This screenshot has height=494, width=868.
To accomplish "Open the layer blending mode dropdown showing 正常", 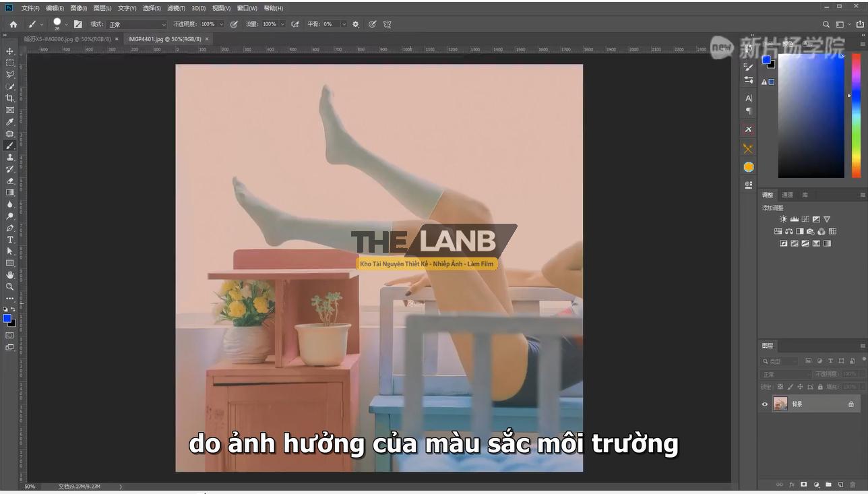I will [x=784, y=373].
